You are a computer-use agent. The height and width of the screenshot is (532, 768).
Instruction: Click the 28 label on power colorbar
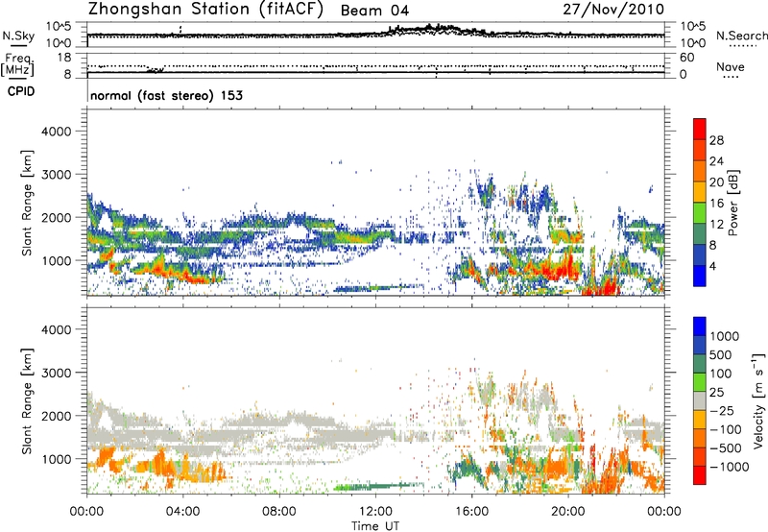click(x=716, y=140)
